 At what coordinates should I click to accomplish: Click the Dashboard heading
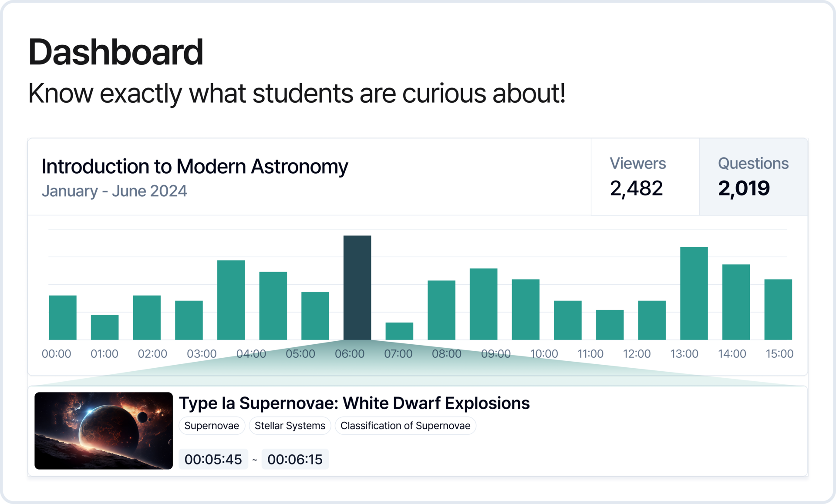click(116, 52)
